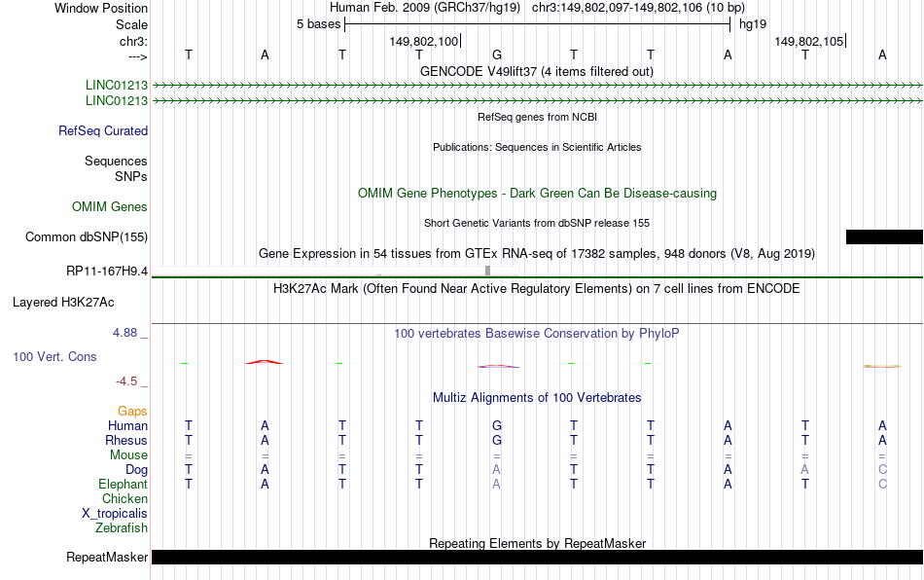Click the C base in the Elephant row
Image resolution: width=924 pixels, height=580 pixels.
tap(882, 484)
